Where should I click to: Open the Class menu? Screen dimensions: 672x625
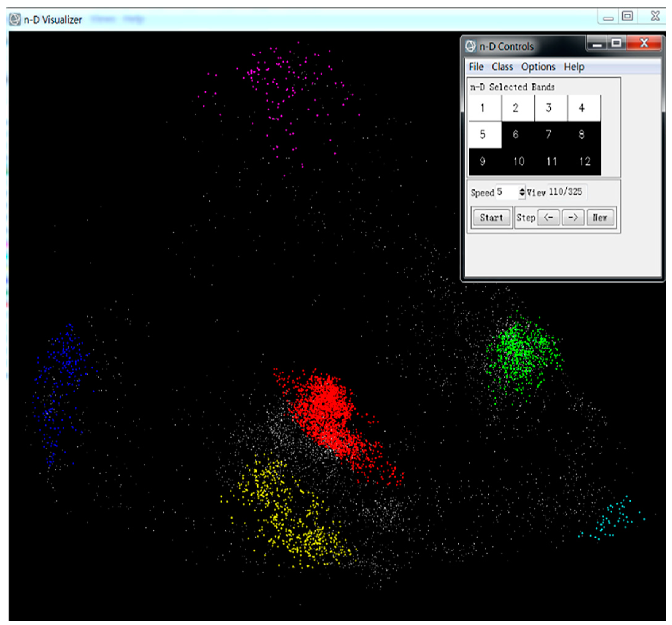coord(502,67)
